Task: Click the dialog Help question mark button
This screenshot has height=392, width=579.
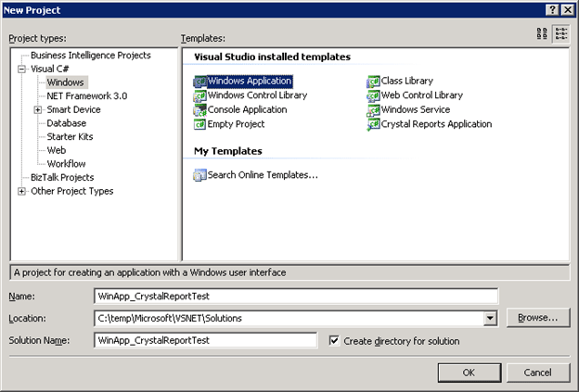Action: (552, 10)
